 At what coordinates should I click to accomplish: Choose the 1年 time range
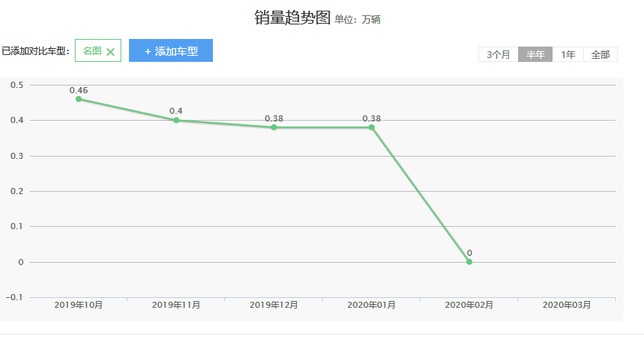pos(568,54)
